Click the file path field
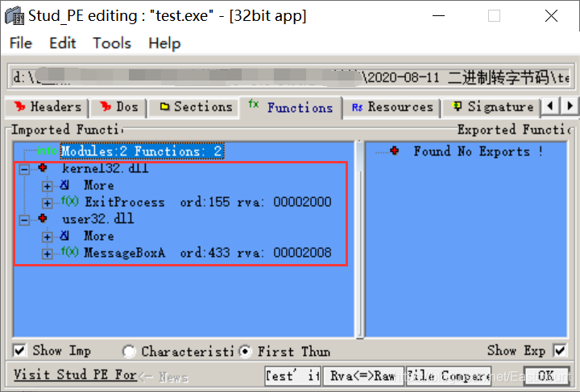The image size is (580, 392). pos(291,77)
